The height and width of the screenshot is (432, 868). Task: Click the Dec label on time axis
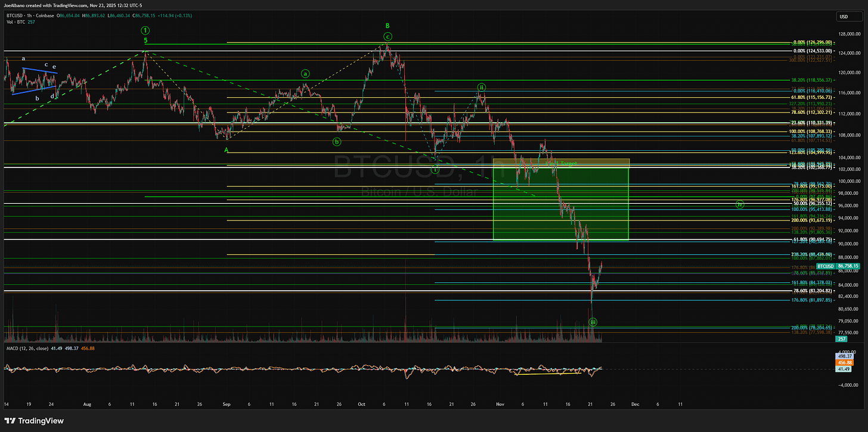635,403
